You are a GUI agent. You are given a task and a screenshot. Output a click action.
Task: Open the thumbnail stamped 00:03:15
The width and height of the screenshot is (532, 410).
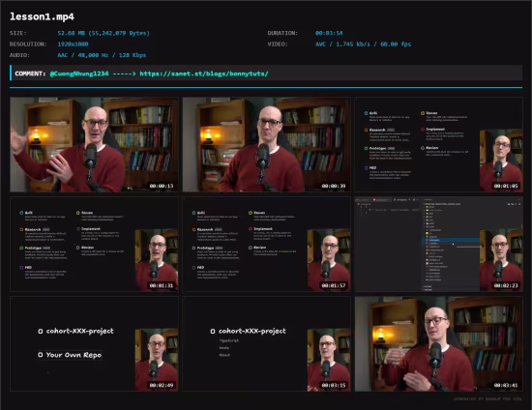[266, 344]
